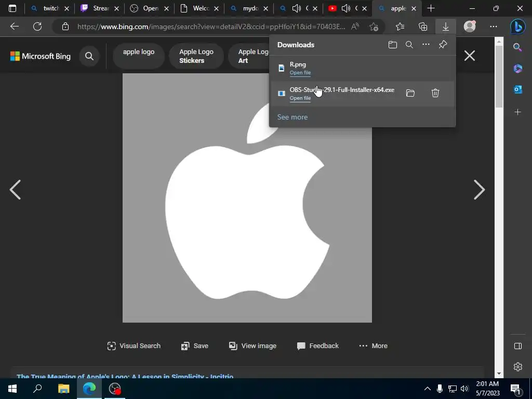This screenshot has height=399, width=532.
Task: Go to previous image arrow
Action: [15, 190]
